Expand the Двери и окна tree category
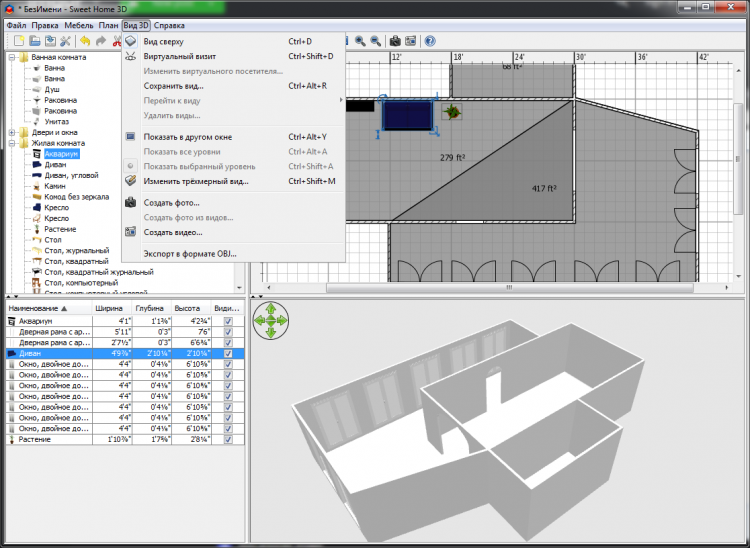The image size is (750, 548). 12,133
